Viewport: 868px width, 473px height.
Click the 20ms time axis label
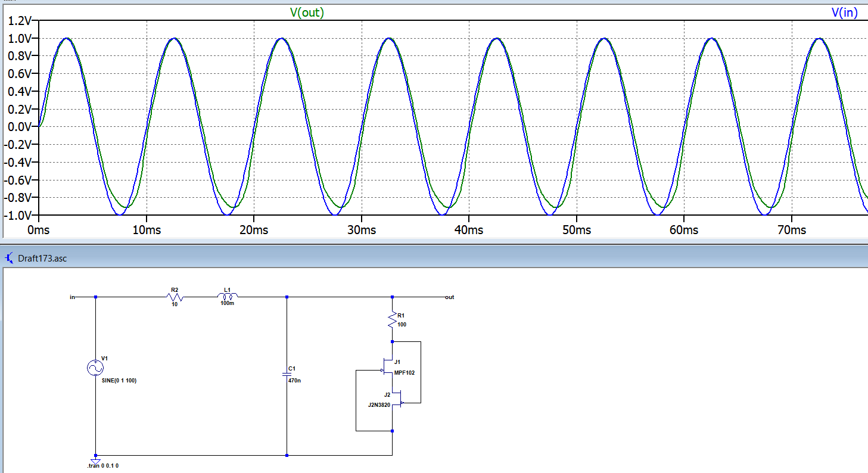(x=254, y=230)
